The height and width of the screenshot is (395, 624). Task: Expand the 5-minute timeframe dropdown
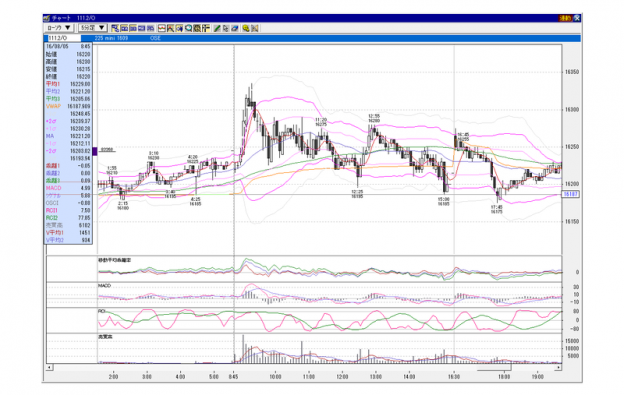(93, 28)
